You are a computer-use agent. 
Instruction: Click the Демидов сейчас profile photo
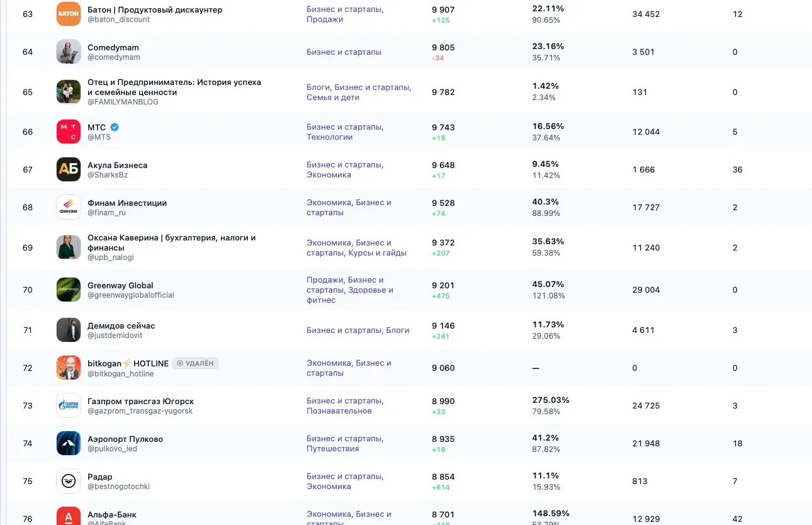[x=69, y=330]
